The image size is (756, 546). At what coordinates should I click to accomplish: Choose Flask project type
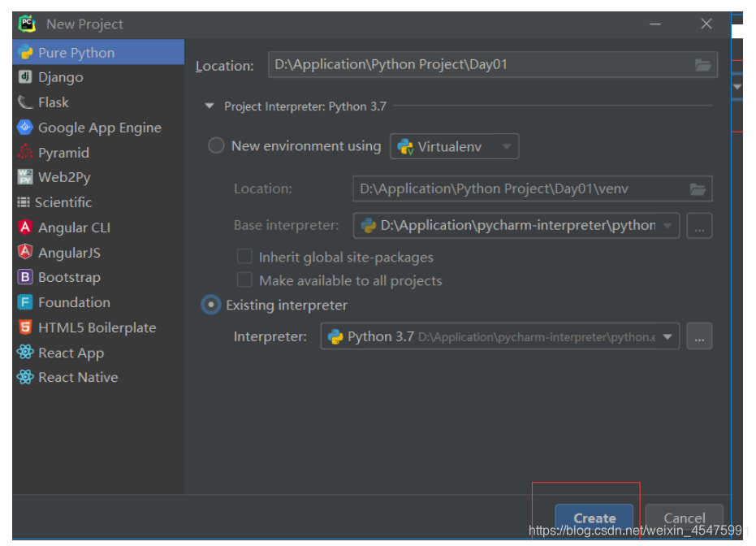pos(98,102)
